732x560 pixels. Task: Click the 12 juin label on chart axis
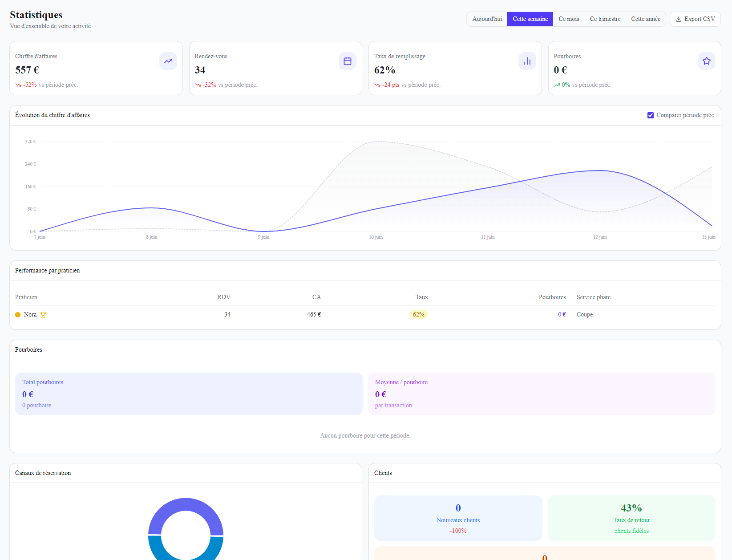click(x=600, y=237)
